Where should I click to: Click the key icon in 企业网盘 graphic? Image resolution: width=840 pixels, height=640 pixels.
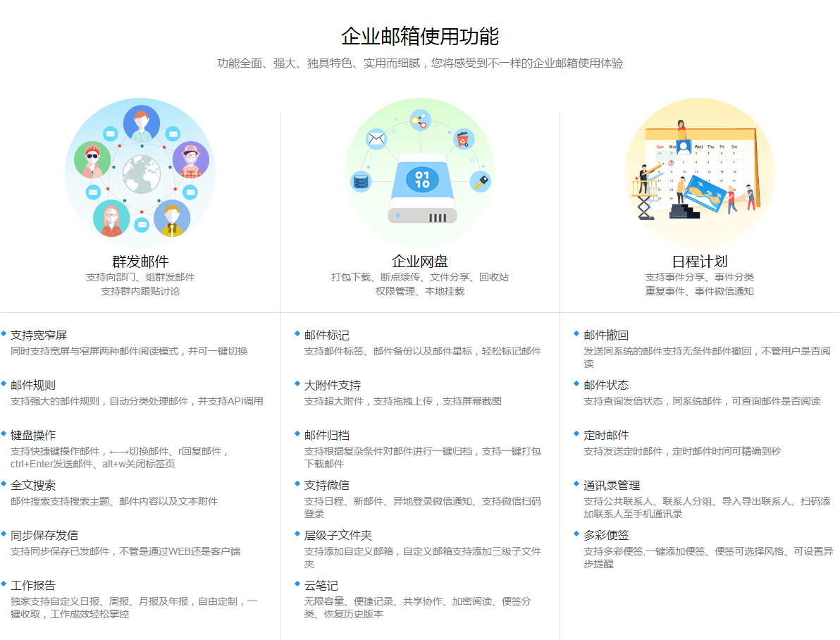pos(481,182)
